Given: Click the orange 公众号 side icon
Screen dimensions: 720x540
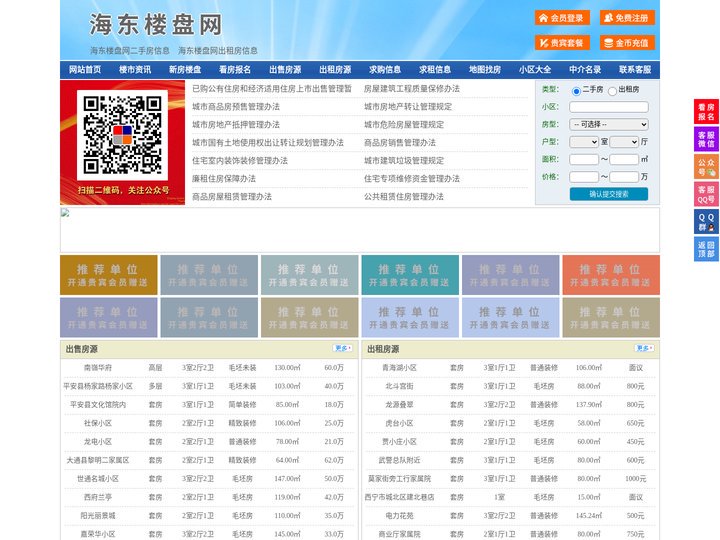Looking at the screenshot, I should tap(706, 167).
